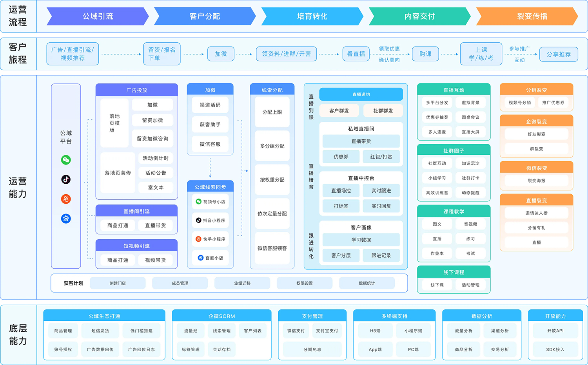Viewport: 588px width, 365px height.
Task: Click the 直播邀约 blue header button
Action: (x=361, y=94)
